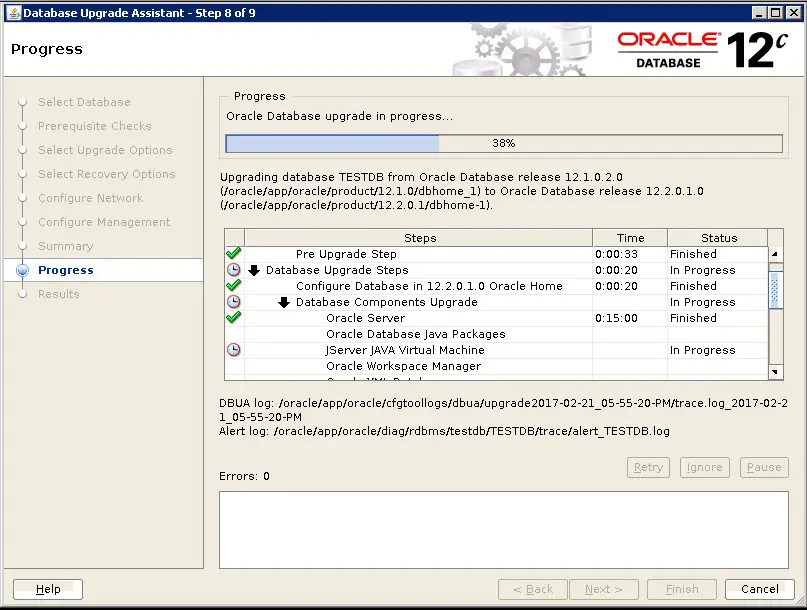Select the Summary step in sidebar
Image resolution: width=807 pixels, height=610 pixels.
tap(65, 246)
